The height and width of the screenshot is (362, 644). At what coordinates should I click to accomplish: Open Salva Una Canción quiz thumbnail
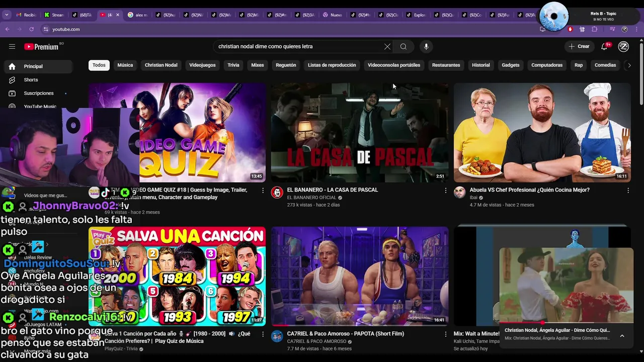[x=177, y=276]
